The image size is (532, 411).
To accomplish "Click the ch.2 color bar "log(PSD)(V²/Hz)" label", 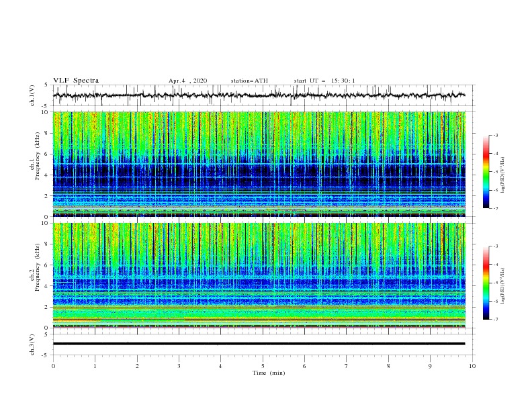I will click(x=503, y=286).
